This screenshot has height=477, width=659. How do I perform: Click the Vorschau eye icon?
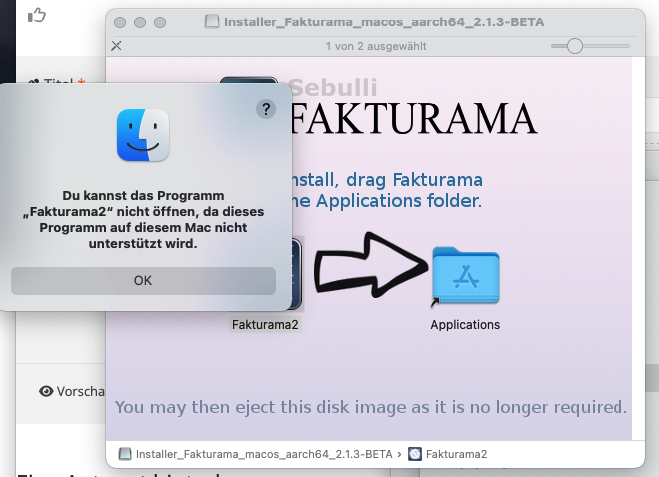click(x=46, y=391)
